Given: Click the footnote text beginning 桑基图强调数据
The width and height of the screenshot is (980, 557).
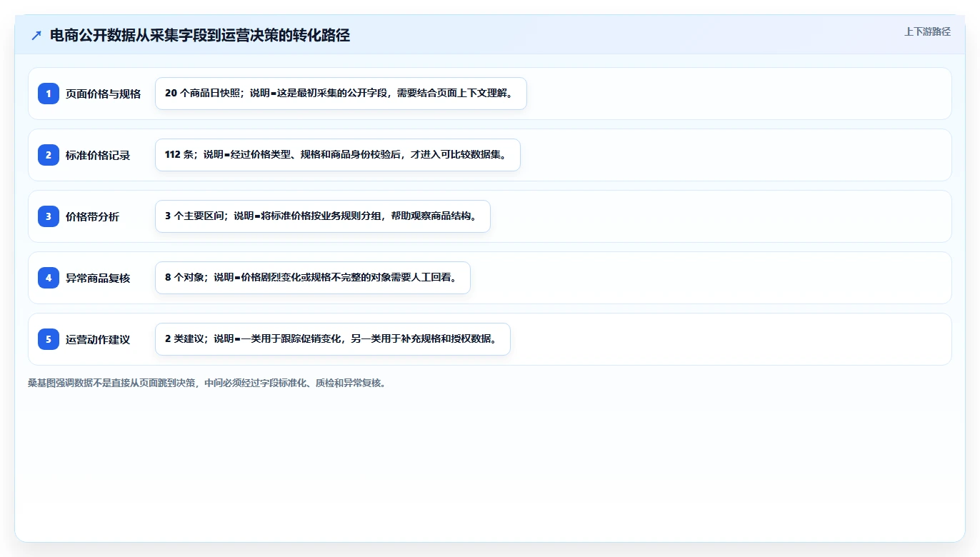Looking at the screenshot, I should point(209,383).
